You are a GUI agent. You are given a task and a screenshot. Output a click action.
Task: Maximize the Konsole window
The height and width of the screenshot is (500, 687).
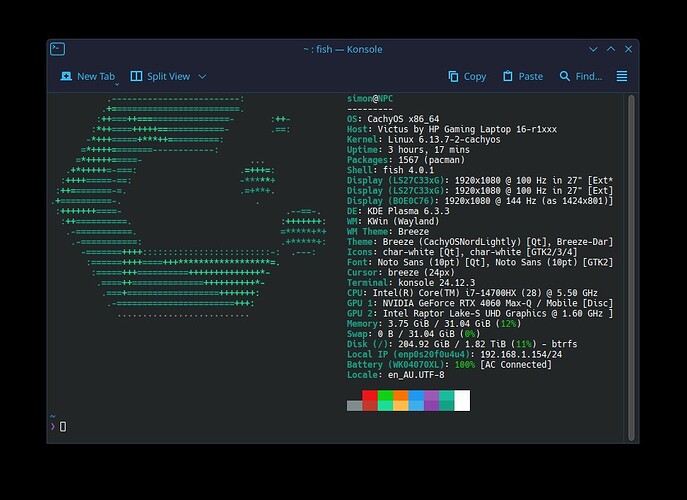(x=611, y=49)
